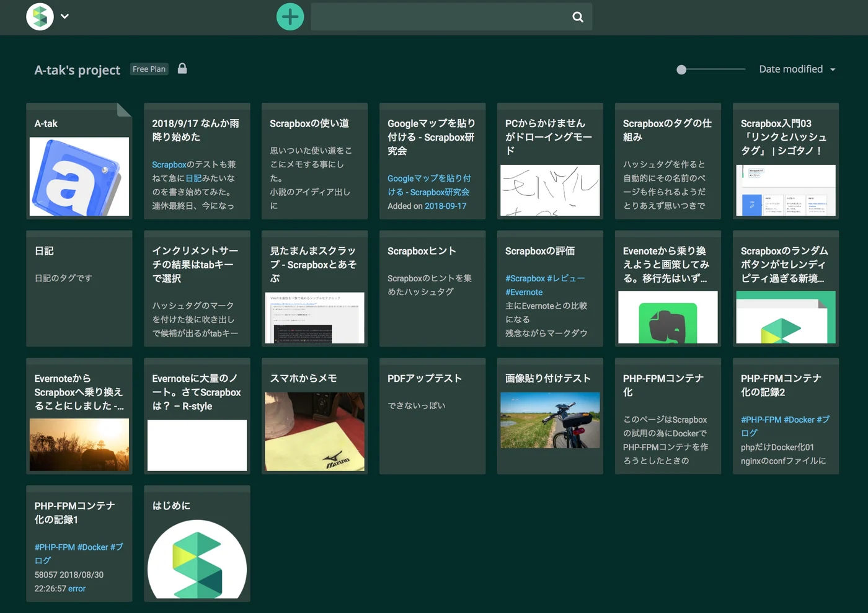Image resolution: width=868 pixels, height=613 pixels.
Task: Open the スマホからメモ photo thumbnail
Action: tap(314, 431)
